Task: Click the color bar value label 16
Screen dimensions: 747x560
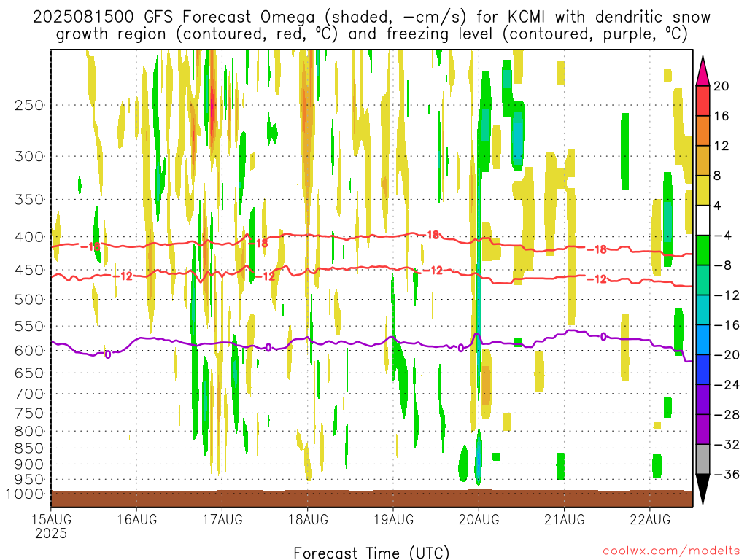Action: (x=721, y=116)
